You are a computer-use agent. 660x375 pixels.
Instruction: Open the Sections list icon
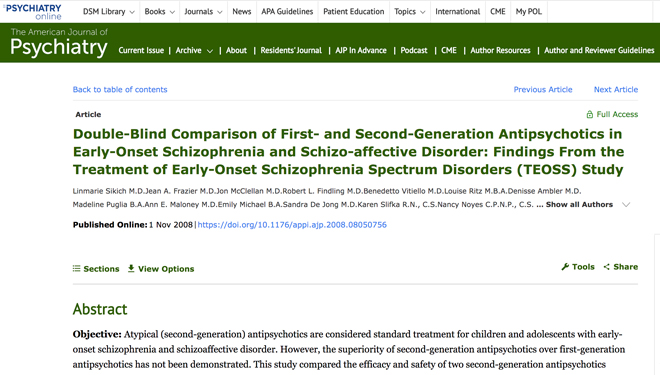click(76, 269)
